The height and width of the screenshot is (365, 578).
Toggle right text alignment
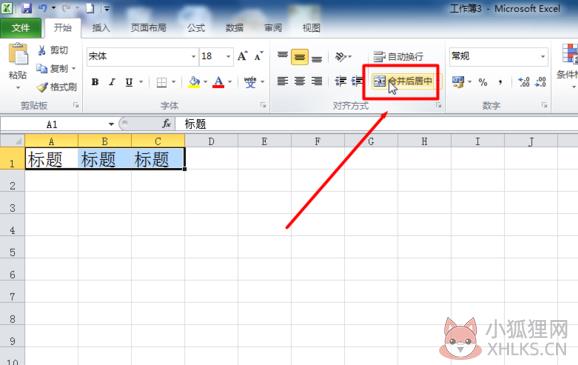click(317, 81)
